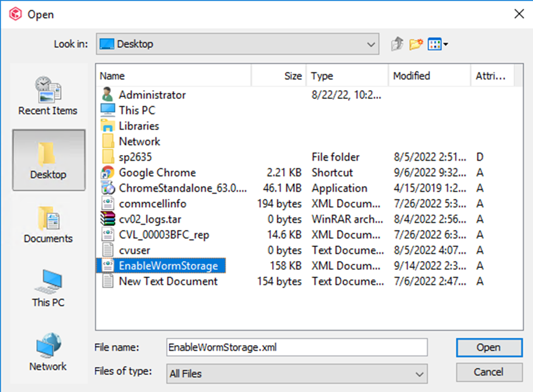Select This PC in the left sidebar
The height and width of the screenshot is (392, 533).
point(48,288)
